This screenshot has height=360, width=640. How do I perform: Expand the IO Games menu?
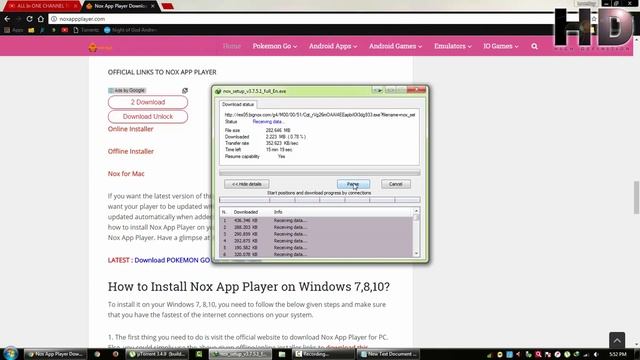tap(501, 46)
